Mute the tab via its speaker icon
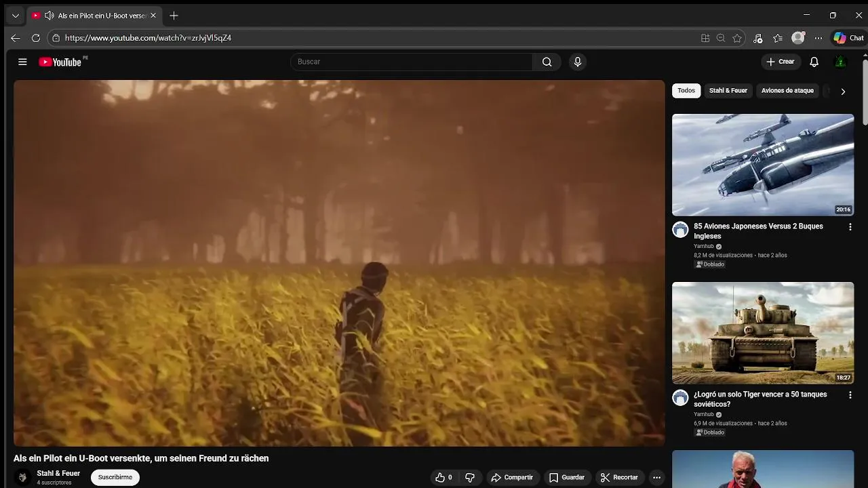Screen dimensions: 868x488 coord(49,16)
